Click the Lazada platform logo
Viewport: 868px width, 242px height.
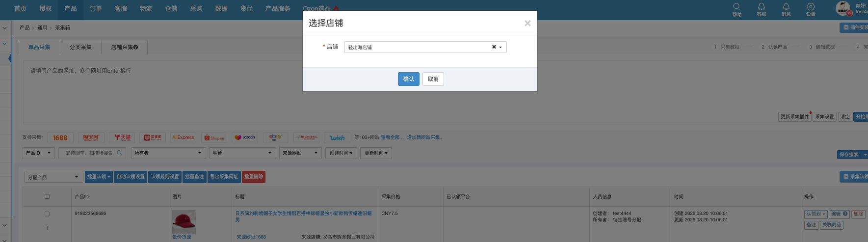(x=244, y=137)
